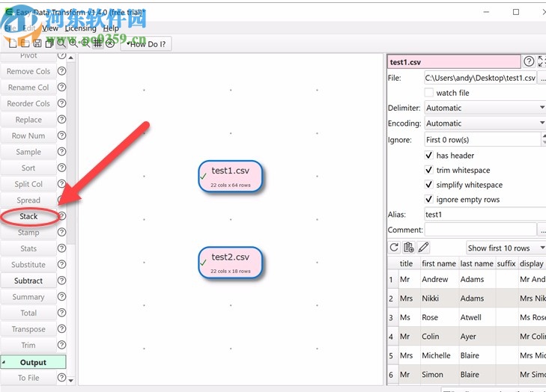The image size is (546, 392).
Task: Open help for Rename Col transform
Action: click(61, 87)
